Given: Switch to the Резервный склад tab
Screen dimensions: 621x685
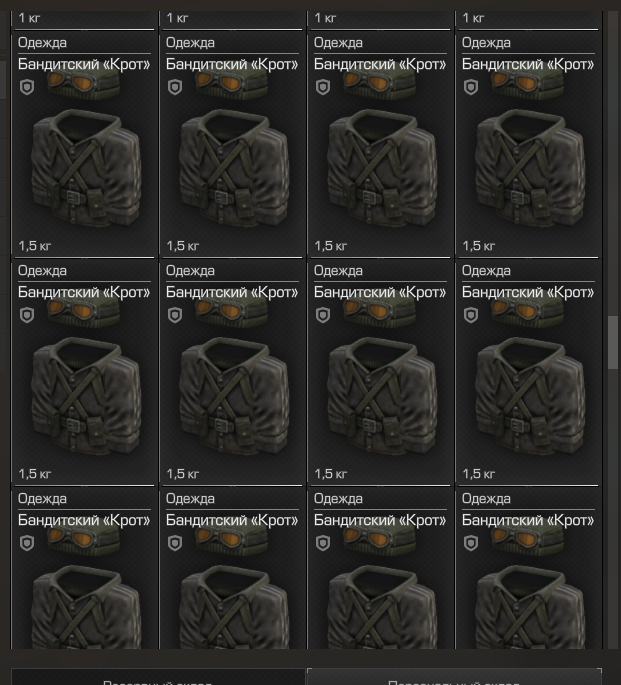Looking at the screenshot, I should (x=158, y=677).
